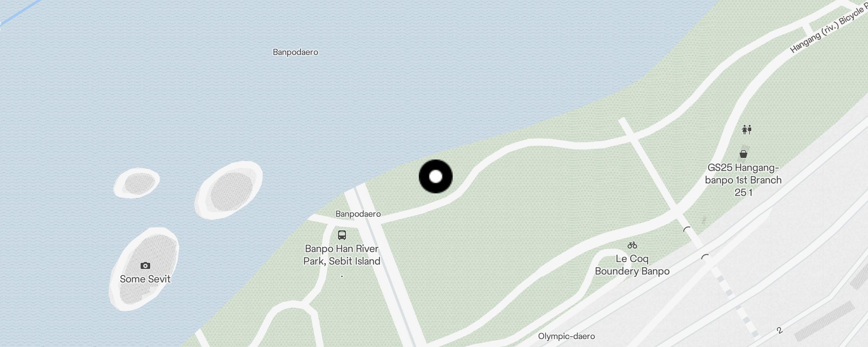Select the Banpodaero road label near the bridge

point(358,214)
